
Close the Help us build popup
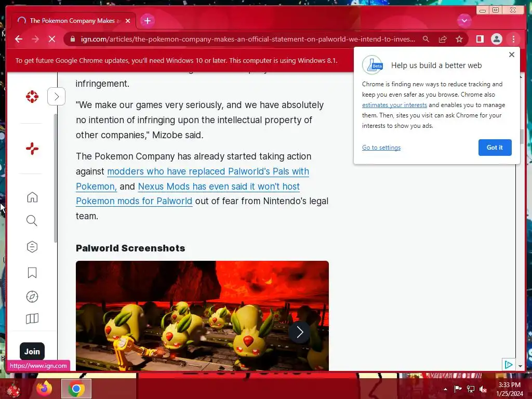click(x=512, y=55)
